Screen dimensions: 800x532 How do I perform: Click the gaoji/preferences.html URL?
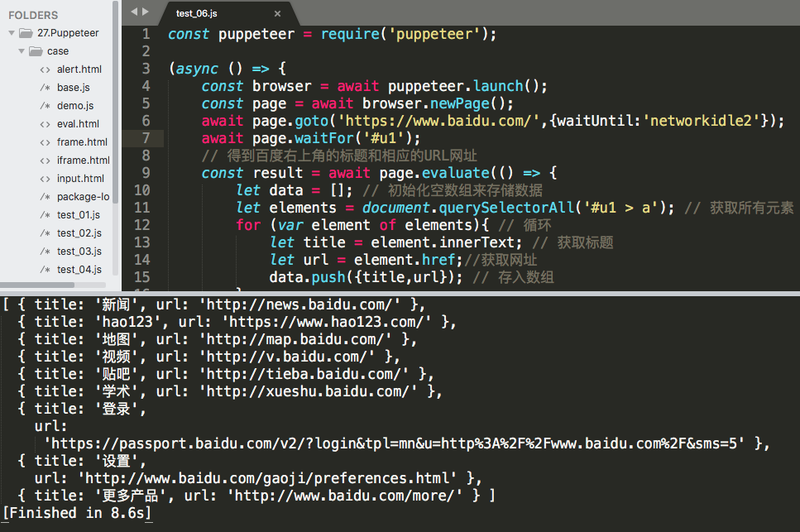pyautogui.click(x=267, y=478)
